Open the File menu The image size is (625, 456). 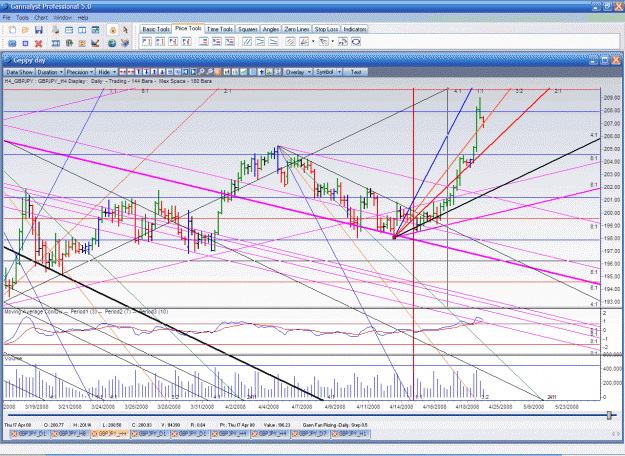click(x=6, y=18)
